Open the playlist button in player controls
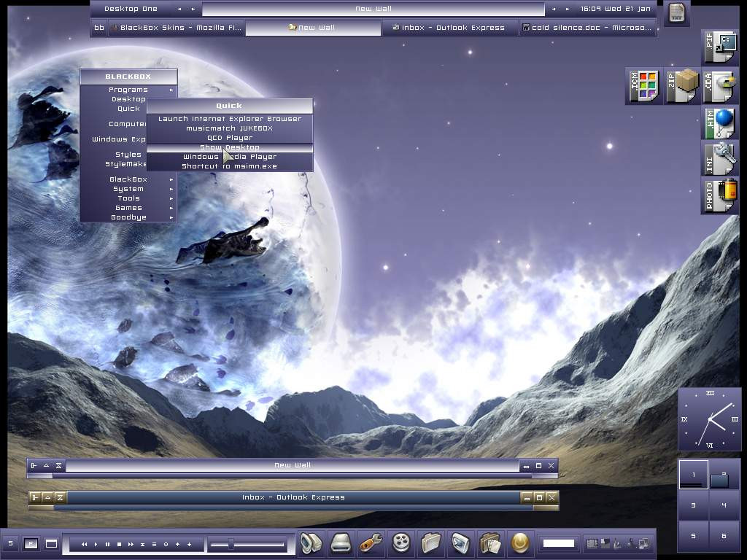Screen dimensions: 747x560 click(x=155, y=544)
